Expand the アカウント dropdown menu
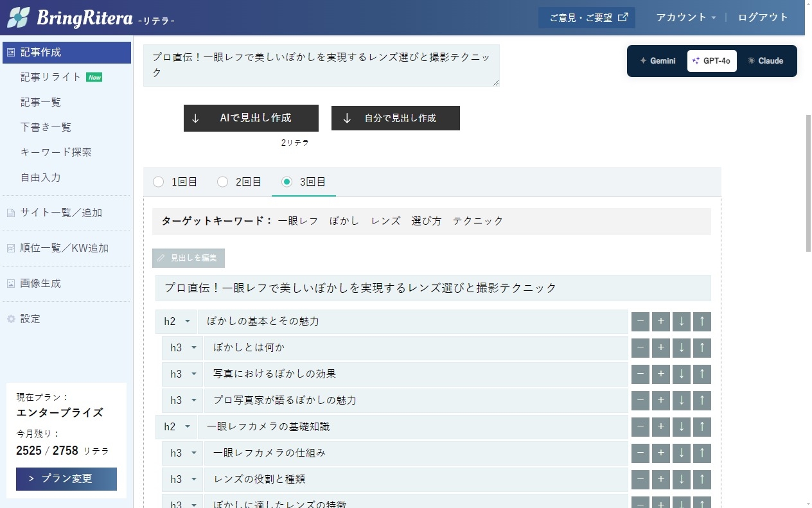Screen dimensions: 812x508 coord(685,17)
